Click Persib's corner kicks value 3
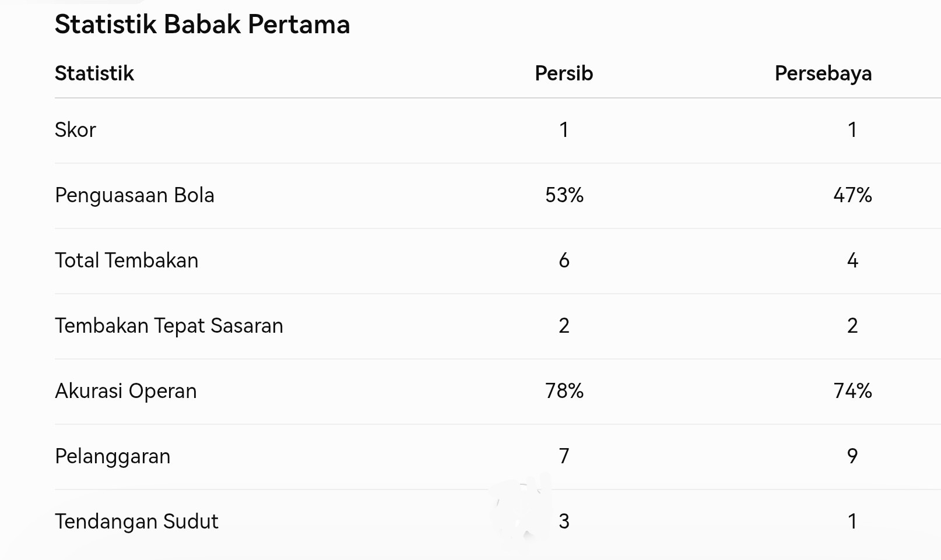The height and width of the screenshot is (560, 941). [564, 521]
